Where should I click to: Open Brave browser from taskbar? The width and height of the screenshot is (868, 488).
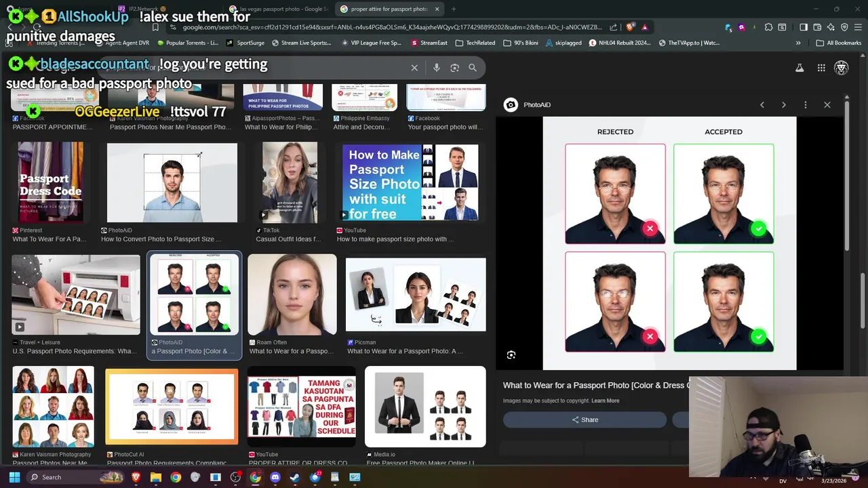(x=136, y=477)
